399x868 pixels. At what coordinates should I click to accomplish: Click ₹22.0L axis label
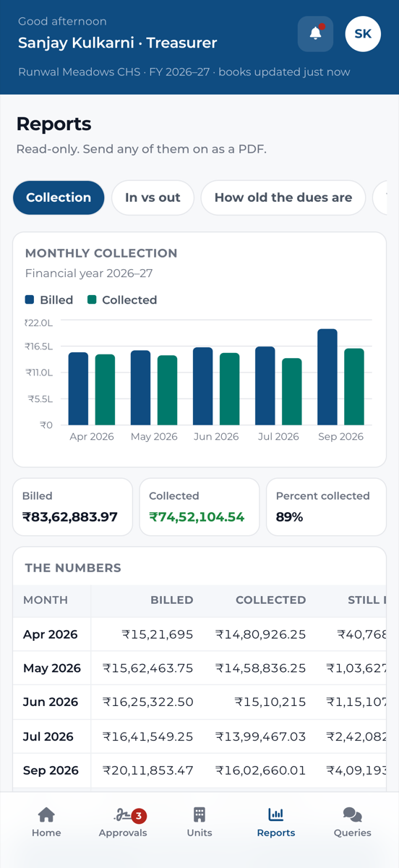point(38,323)
